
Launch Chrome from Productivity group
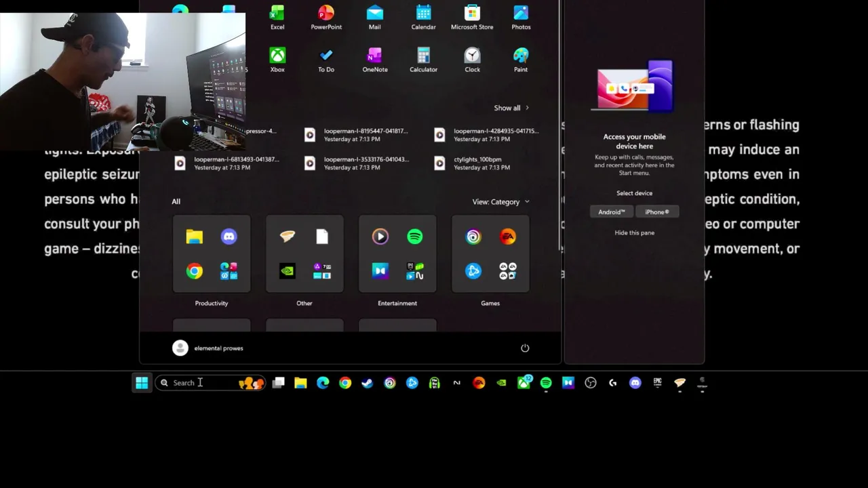pos(195,271)
